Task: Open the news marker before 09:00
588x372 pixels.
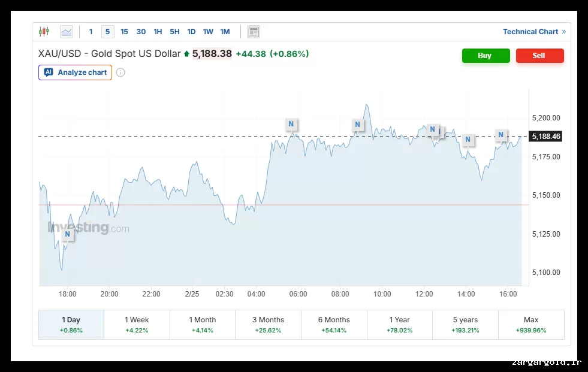Action: [357, 125]
